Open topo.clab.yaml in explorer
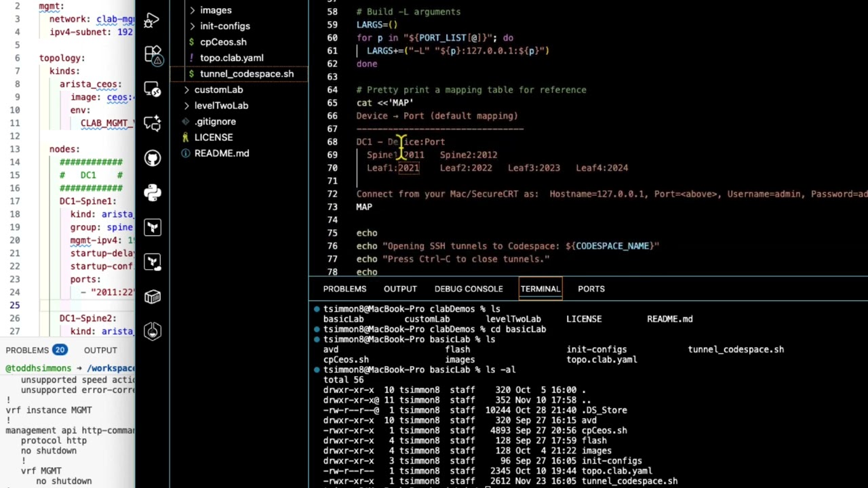This screenshot has height=488, width=868. [x=231, y=58]
